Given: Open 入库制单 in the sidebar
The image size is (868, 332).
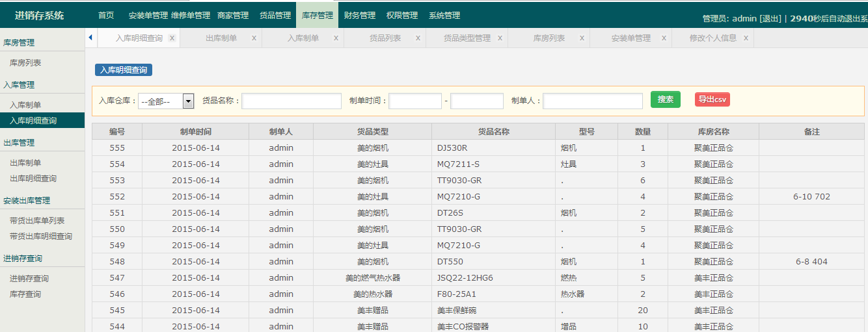Looking at the screenshot, I should (25, 105).
